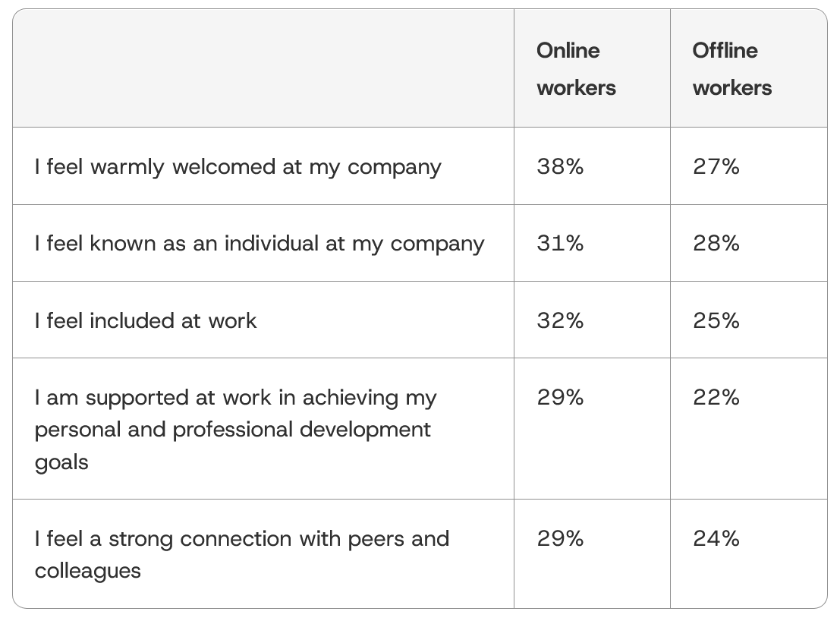Click the 38% online workers cell
Screen dimensions: 840x621
click(x=560, y=166)
